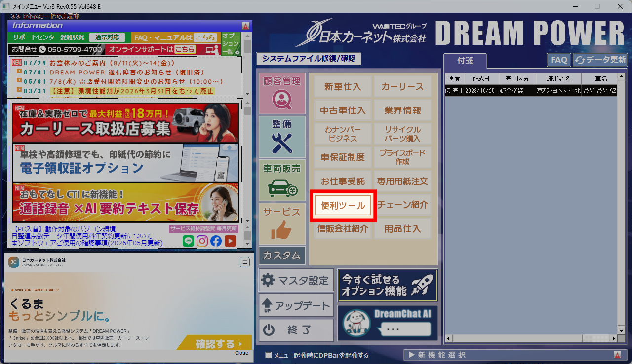Open 日整連点数データ年間使用料年契約更新について link

coord(82,236)
